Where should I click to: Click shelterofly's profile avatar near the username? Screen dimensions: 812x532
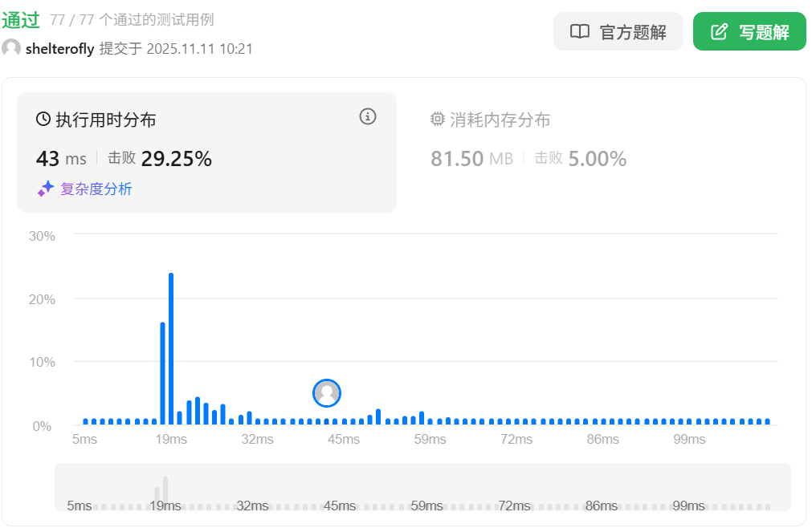pos(11,48)
